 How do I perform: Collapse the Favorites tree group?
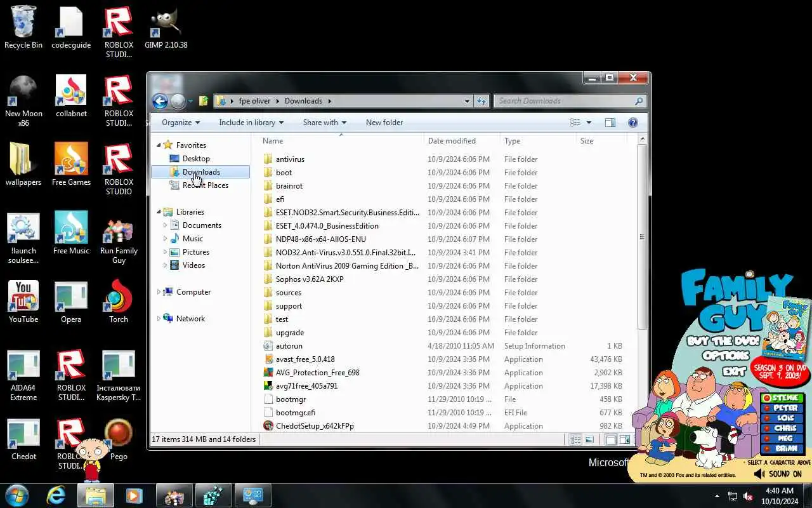pyautogui.click(x=159, y=145)
